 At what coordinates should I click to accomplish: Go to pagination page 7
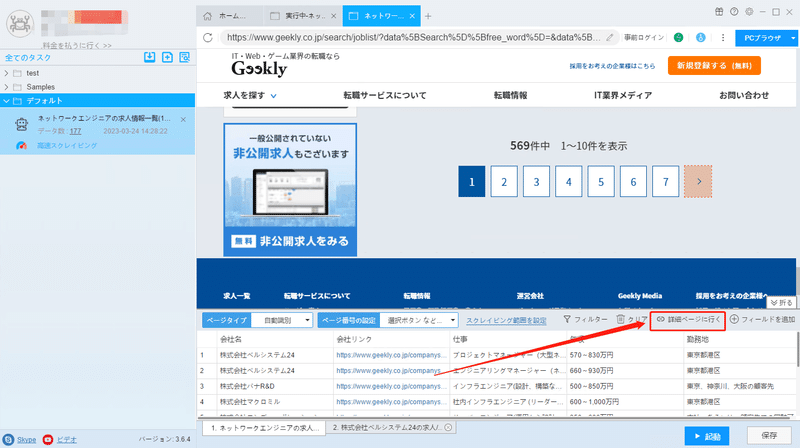coord(665,181)
